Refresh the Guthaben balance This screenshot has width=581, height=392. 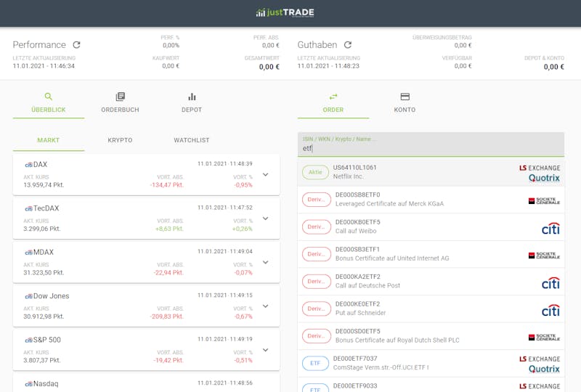click(x=348, y=45)
